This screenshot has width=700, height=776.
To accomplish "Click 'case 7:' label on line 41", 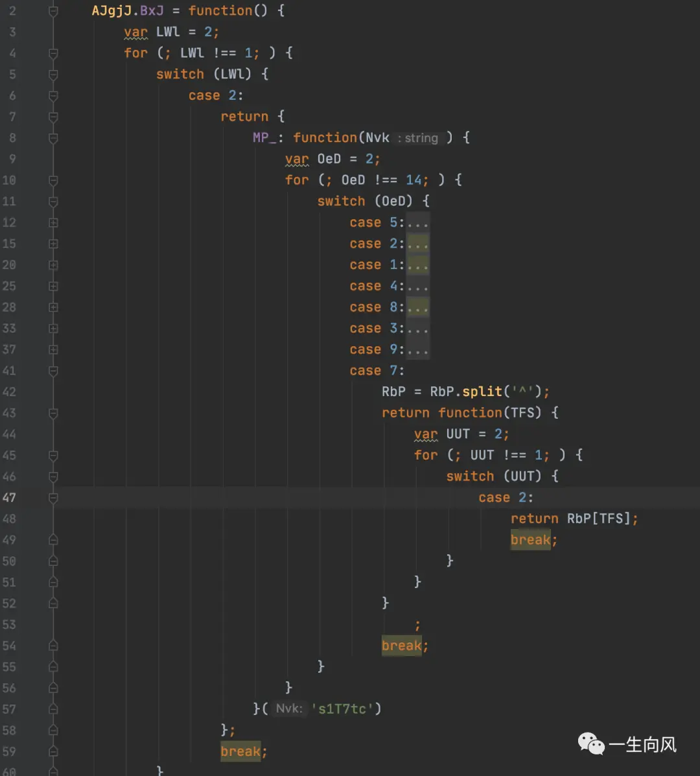I will point(377,371).
